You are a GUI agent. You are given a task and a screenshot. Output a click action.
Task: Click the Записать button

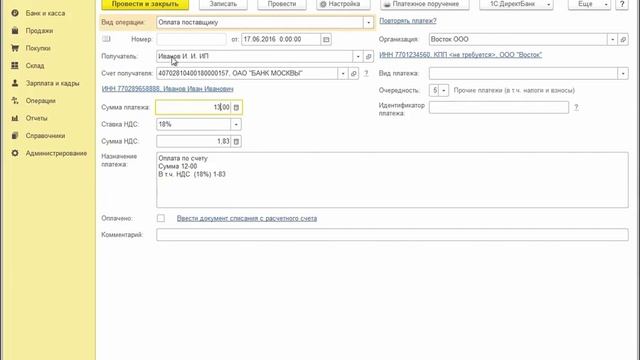(x=223, y=4)
